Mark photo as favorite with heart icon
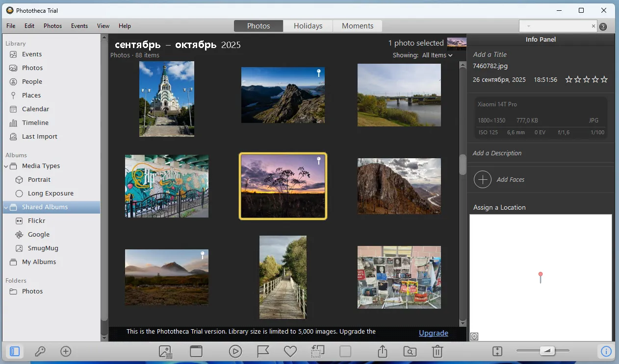This screenshot has height=364, width=619. (x=290, y=351)
